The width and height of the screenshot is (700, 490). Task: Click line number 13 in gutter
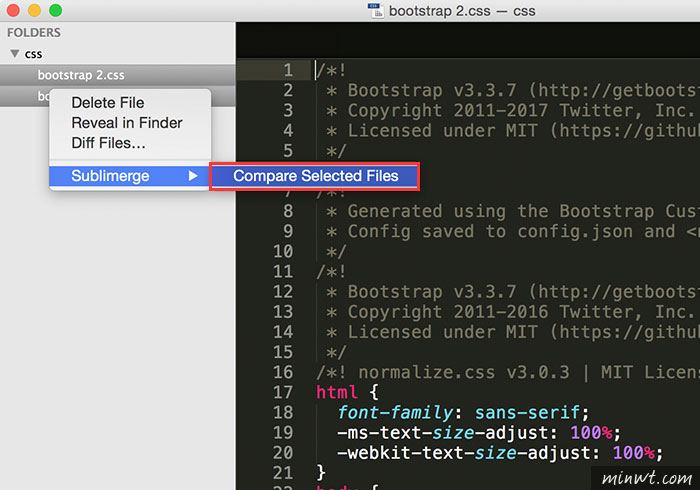click(283, 312)
